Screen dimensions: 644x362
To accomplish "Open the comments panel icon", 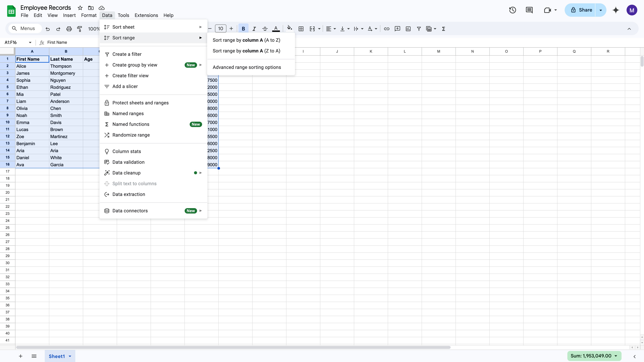I will (529, 10).
